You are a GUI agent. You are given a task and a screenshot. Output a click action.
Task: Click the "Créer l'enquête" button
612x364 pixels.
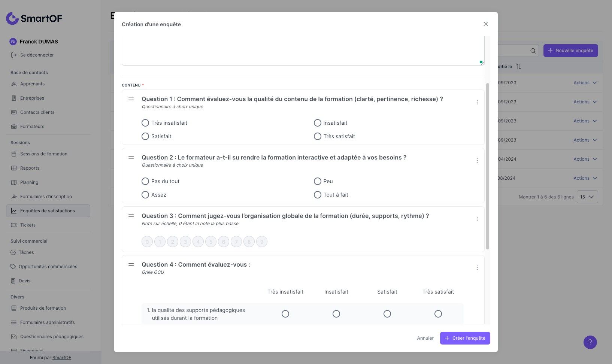(465, 338)
